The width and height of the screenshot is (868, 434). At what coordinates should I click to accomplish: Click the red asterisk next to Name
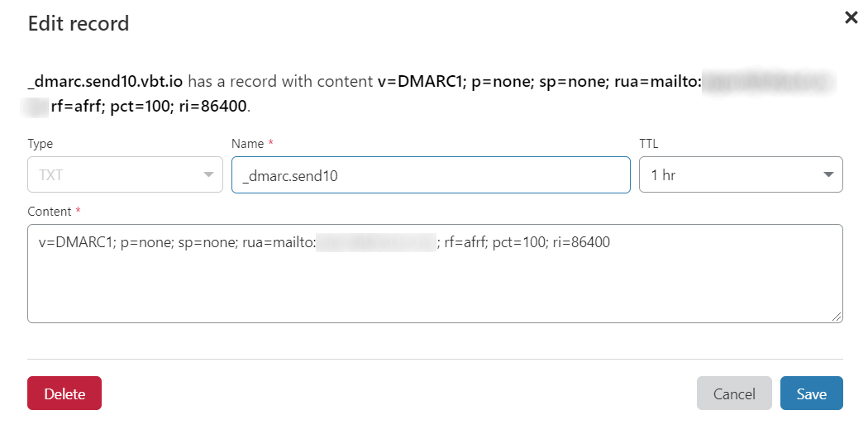pos(270,143)
